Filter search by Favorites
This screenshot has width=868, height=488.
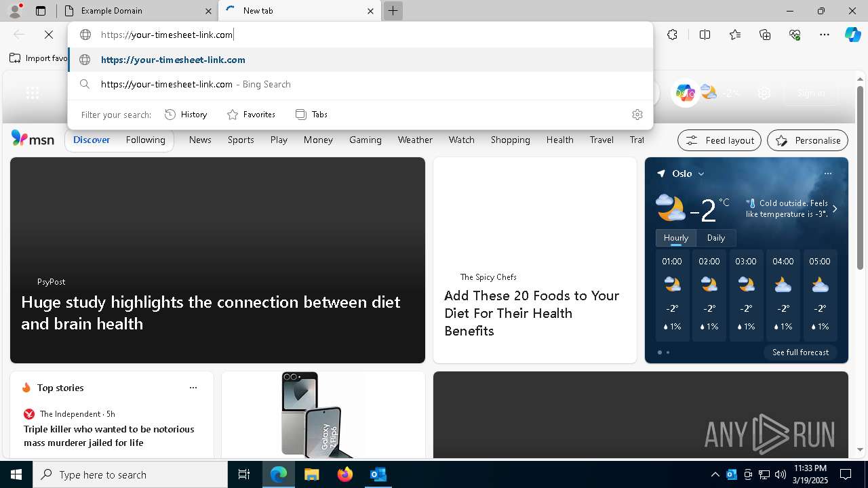click(x=251, y=115)
